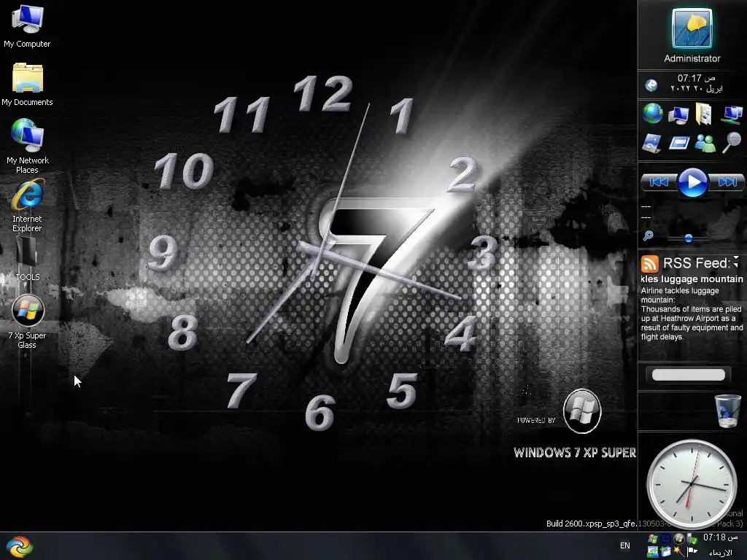Viewport: 747px width, 560px height.
Task: Skip to previous track in sidebar player
Action: click(x=659, y=182)
